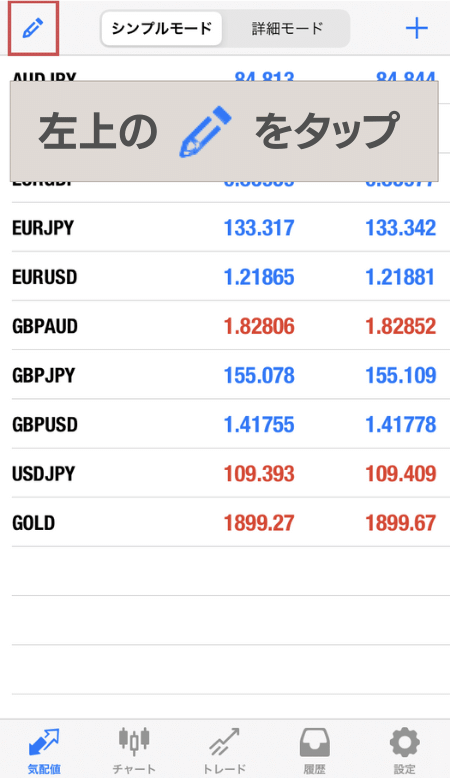
Task: Tap the pencil edit icon at top left
Action: click(x=33, y=28)
